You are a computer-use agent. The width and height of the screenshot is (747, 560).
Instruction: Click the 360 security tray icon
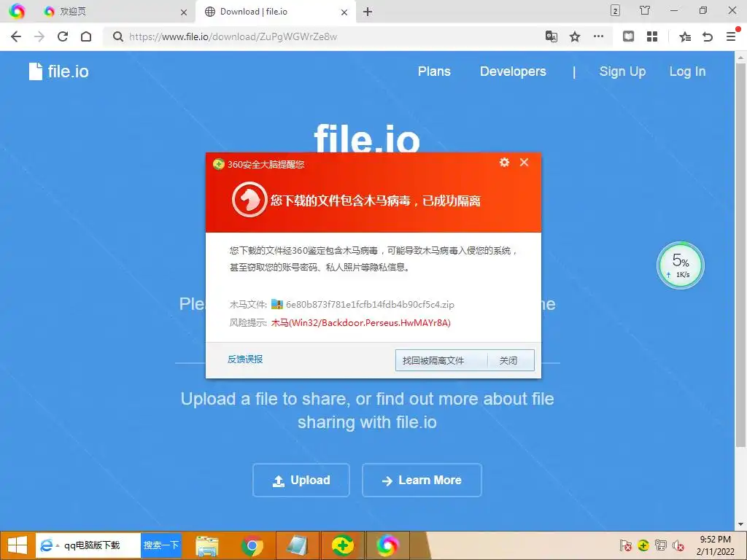(x=643, y=545)
